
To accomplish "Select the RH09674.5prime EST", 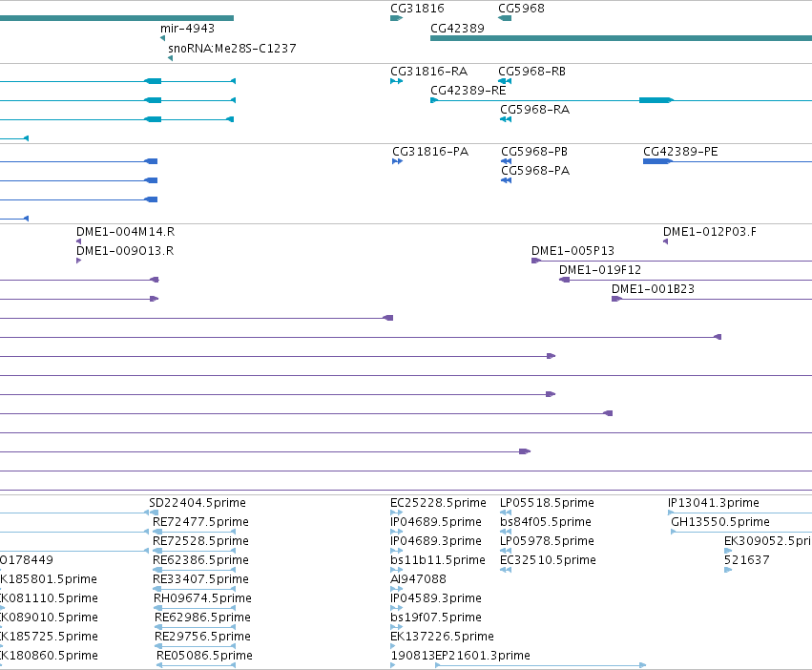I will 202,598.
